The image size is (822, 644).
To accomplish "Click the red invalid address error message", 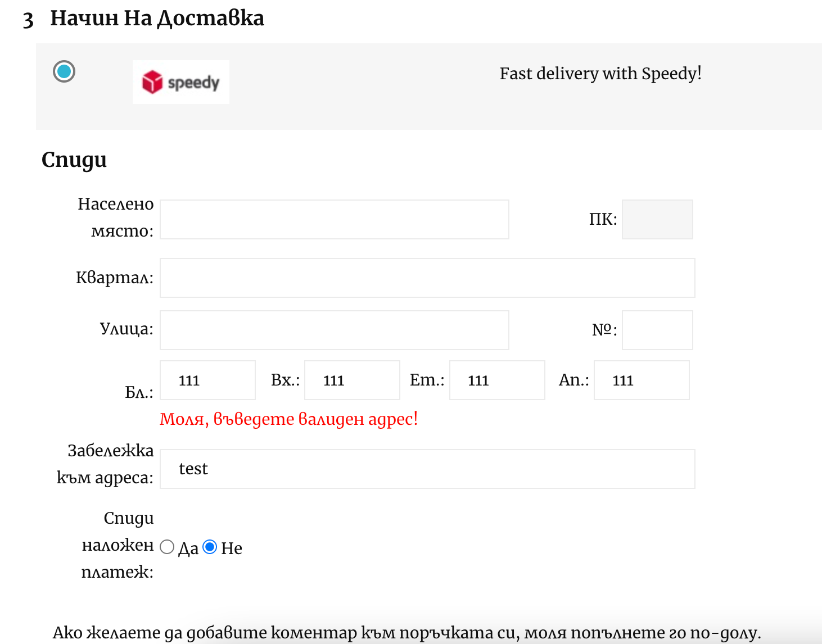I will pos(288,419).
